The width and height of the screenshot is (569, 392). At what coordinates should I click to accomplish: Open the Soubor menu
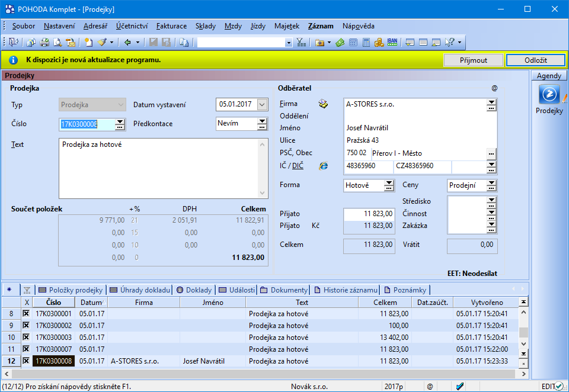point(24,26)
